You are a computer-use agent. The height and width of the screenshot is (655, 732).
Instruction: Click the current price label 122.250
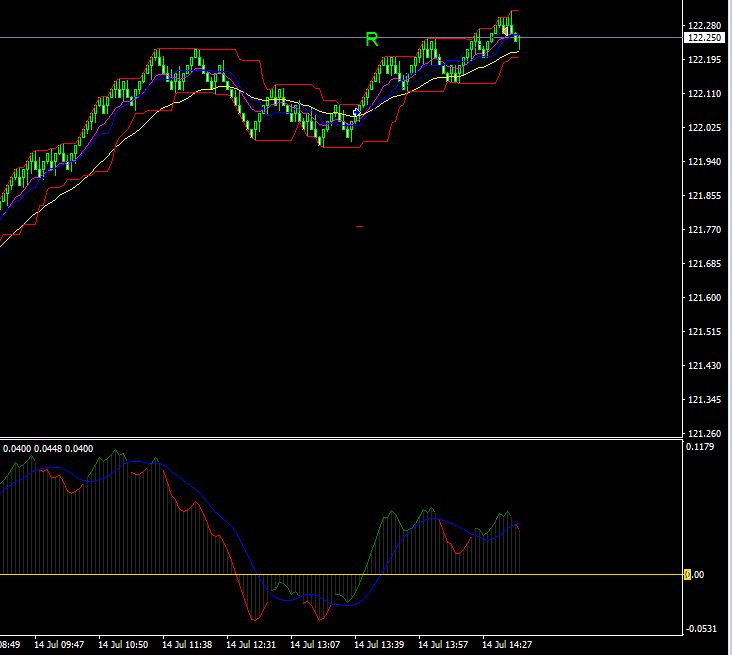[704, 37]
